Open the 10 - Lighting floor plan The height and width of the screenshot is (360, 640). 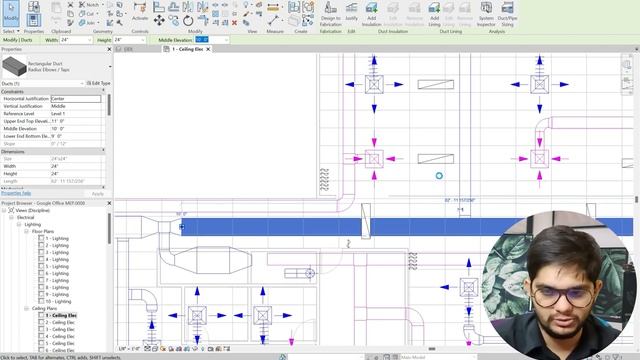click(58, 302)
